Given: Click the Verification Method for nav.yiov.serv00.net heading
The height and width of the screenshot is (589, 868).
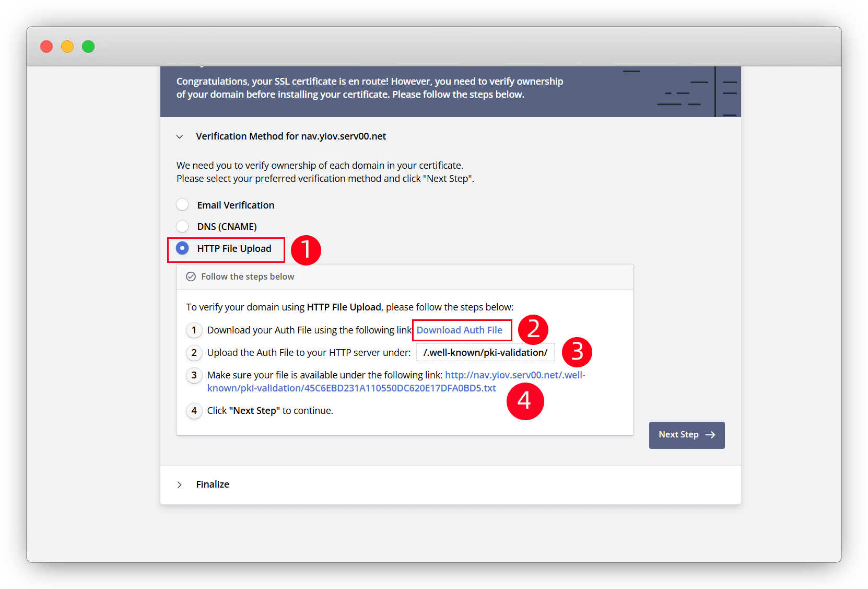Looking at the screenshot, I should coord(291,136).
